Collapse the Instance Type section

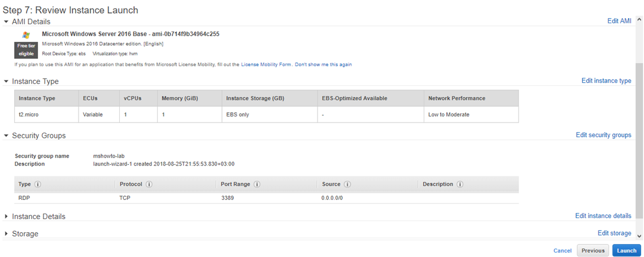(x=6, y=81)
